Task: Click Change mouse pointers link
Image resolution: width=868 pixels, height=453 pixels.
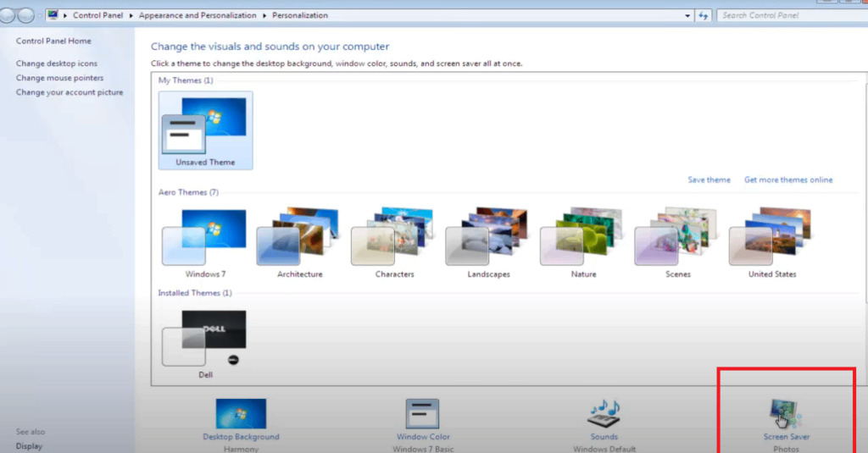Action: pyautogui.click(x=59, y=78)
